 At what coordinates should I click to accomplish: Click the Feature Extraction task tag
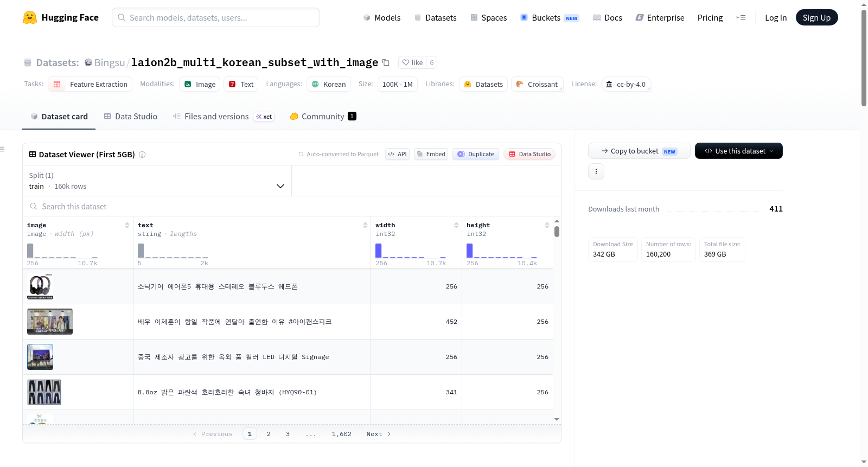90,84
